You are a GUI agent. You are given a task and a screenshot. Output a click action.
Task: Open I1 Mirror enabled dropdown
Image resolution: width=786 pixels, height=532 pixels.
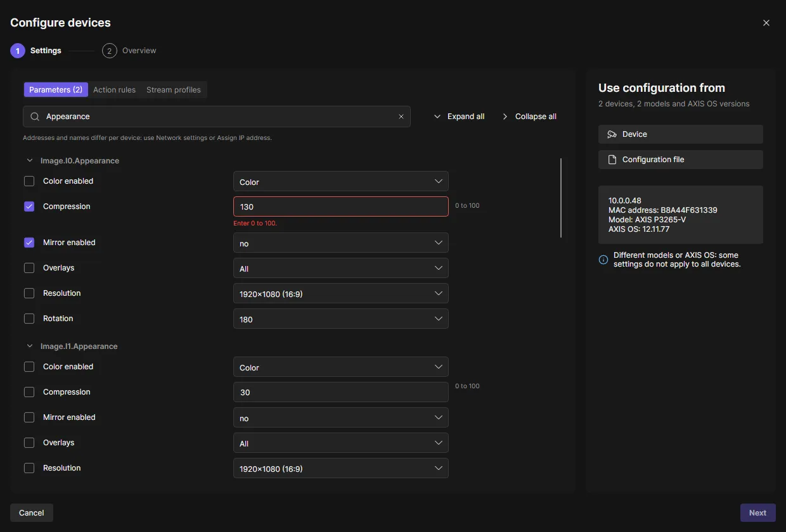click(341, 417)
